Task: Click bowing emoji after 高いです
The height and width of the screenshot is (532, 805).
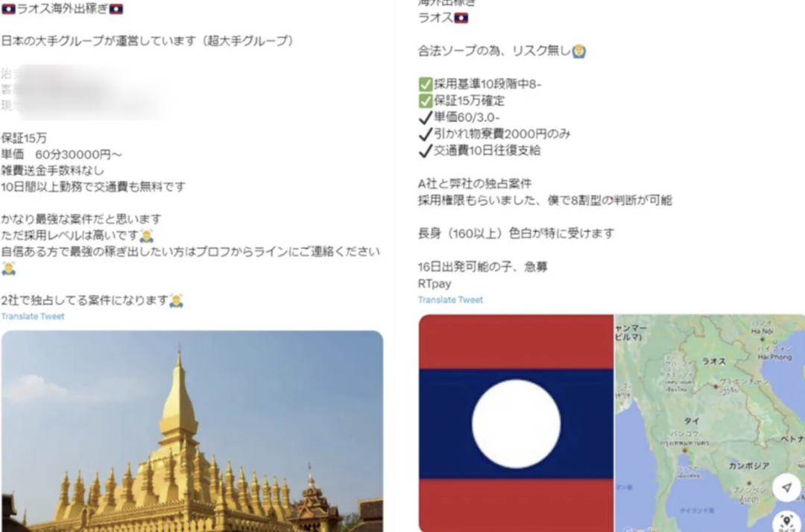Action: tap(146, 236)
